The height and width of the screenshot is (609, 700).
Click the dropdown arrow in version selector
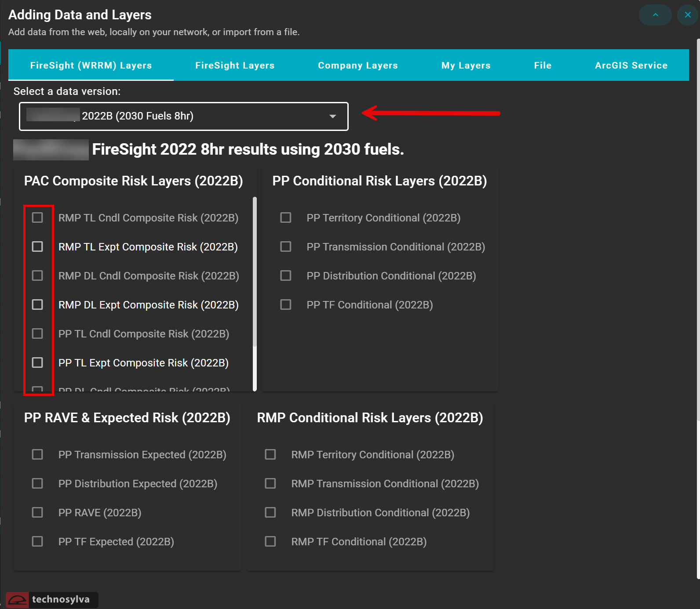point(333,116)
